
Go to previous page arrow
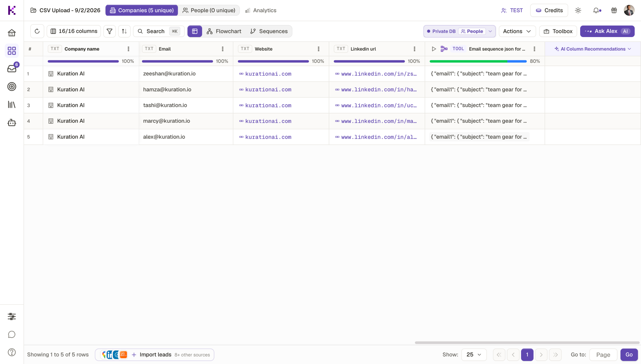click(x=513, y=354)
